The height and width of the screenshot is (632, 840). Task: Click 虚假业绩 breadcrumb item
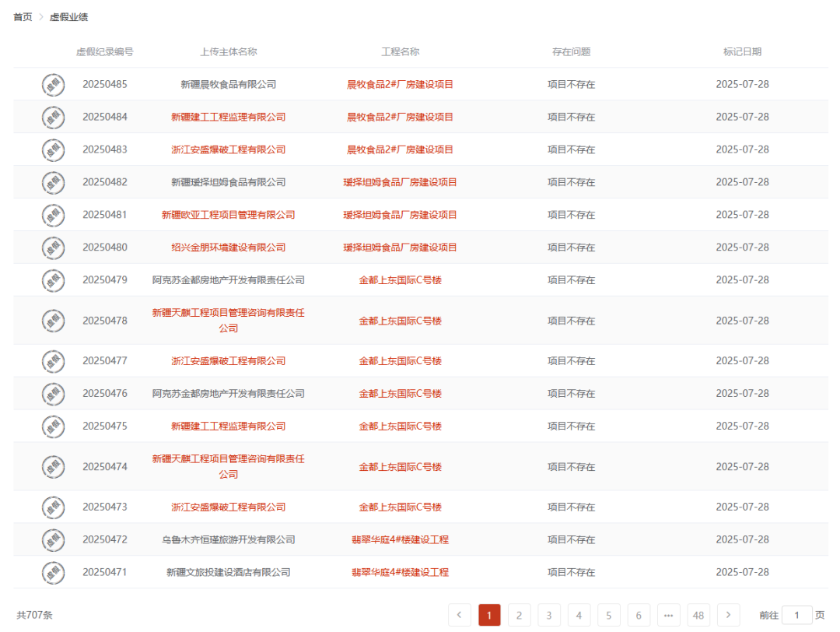pos(68,17)
